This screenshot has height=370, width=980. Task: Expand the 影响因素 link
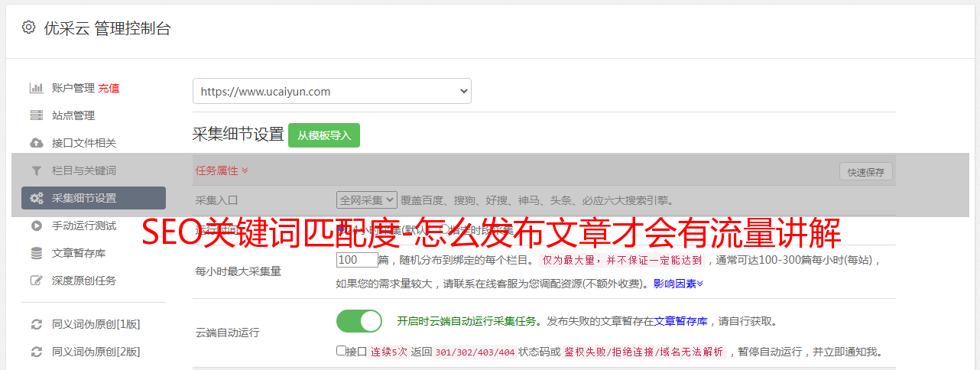tap(678, 283)
